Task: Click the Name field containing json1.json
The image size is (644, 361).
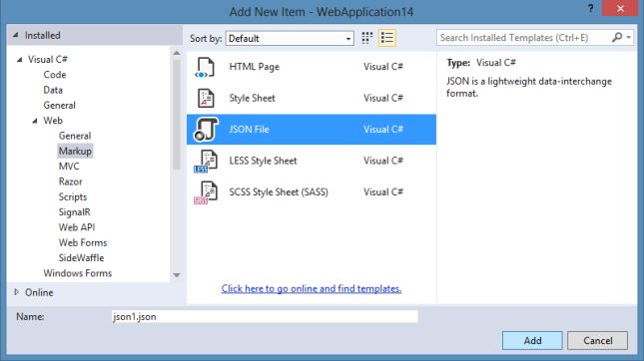Action: pyautogui.click(x=265, y=317)
